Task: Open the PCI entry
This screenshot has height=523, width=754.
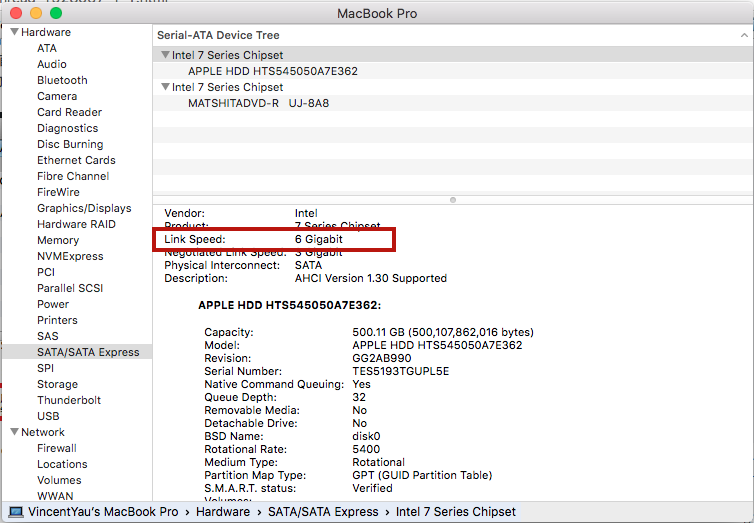Action: (46, 272)
